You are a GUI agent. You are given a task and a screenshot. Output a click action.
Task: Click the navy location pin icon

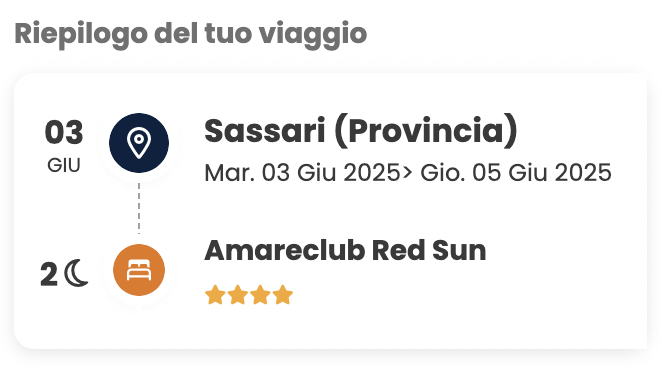[x=139, y=143]
